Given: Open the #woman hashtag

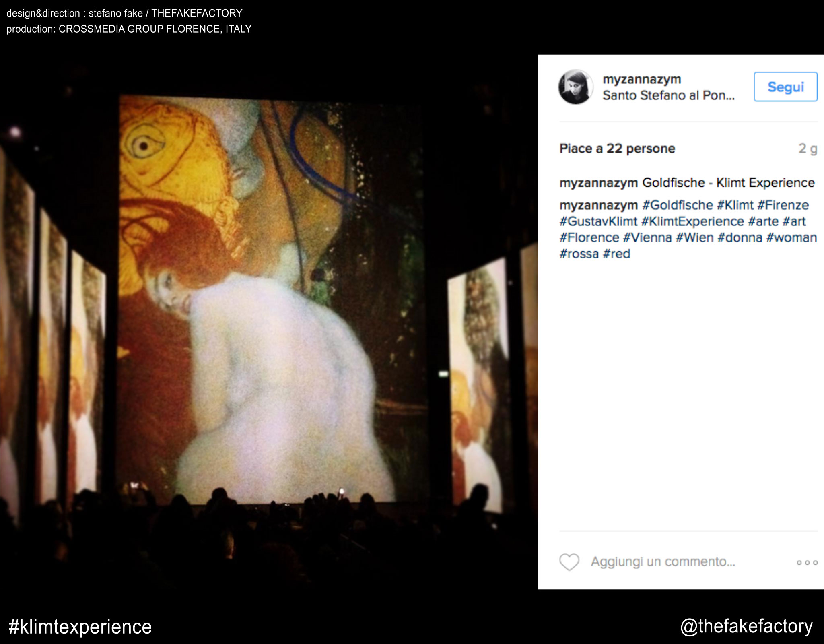Looking at the screenshot, I should click(x=791, y=237).
